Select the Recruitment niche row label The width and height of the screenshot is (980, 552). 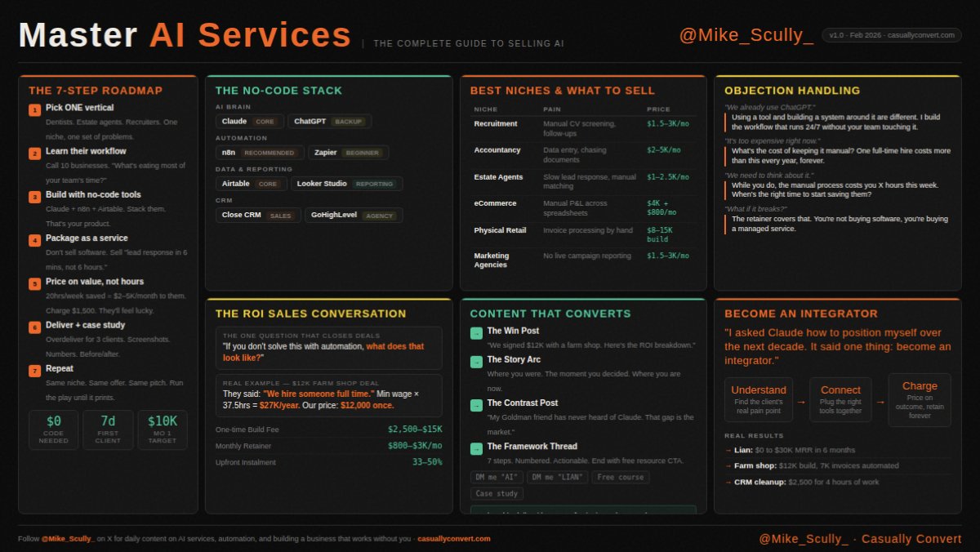(x=496, y=123)
